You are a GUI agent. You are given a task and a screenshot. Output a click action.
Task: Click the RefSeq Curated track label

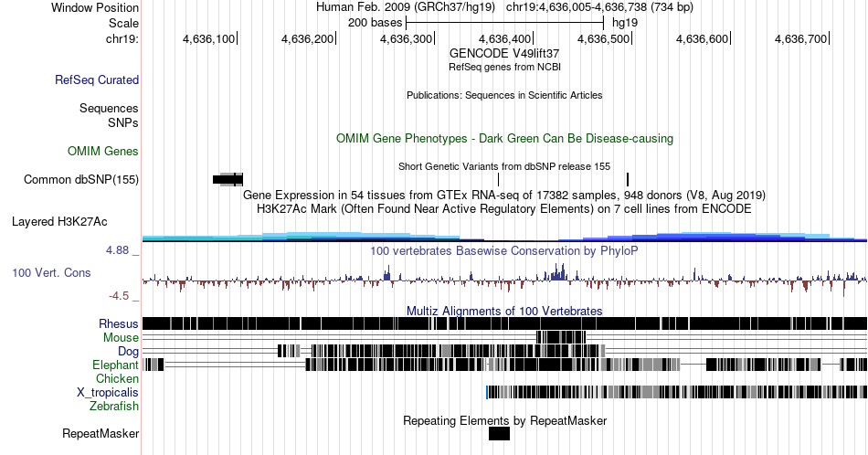[x=97, y=79]
